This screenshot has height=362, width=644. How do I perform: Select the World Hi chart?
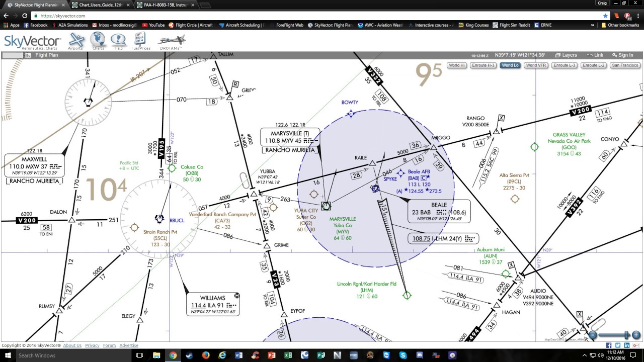coord(457,65)
